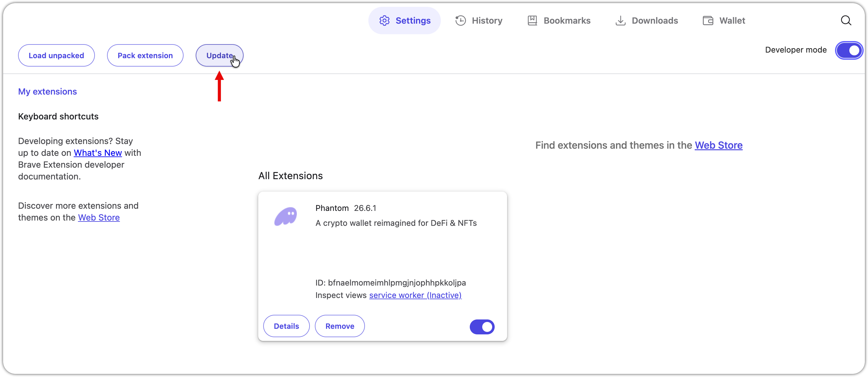
Task: Click the Downloads arrow icon
Action: pyautogui.click(x=620, y=21)
